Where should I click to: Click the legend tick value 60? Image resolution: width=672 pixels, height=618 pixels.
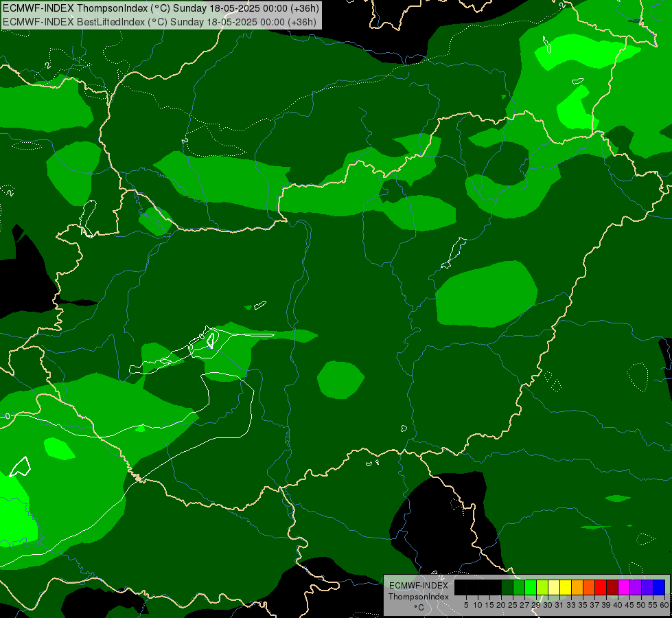tap(664, 605)
